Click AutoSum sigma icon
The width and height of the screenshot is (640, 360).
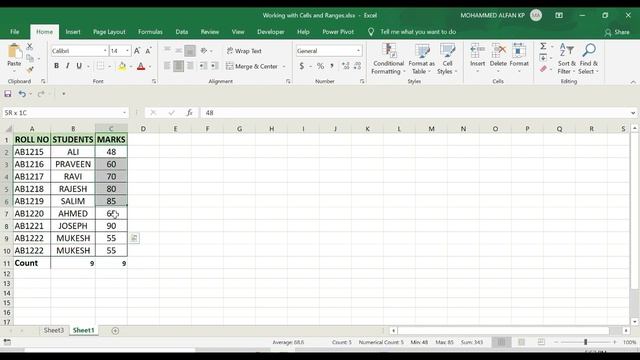click(x=543, y=47)
